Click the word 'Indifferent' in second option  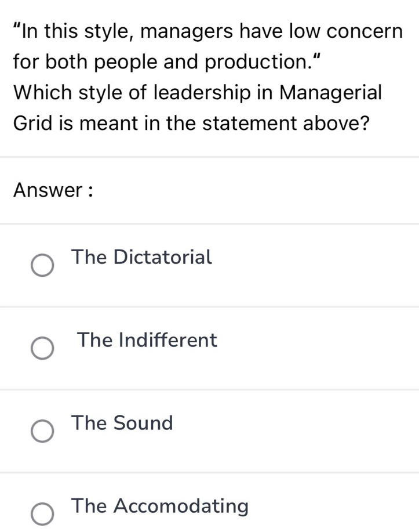168,340
